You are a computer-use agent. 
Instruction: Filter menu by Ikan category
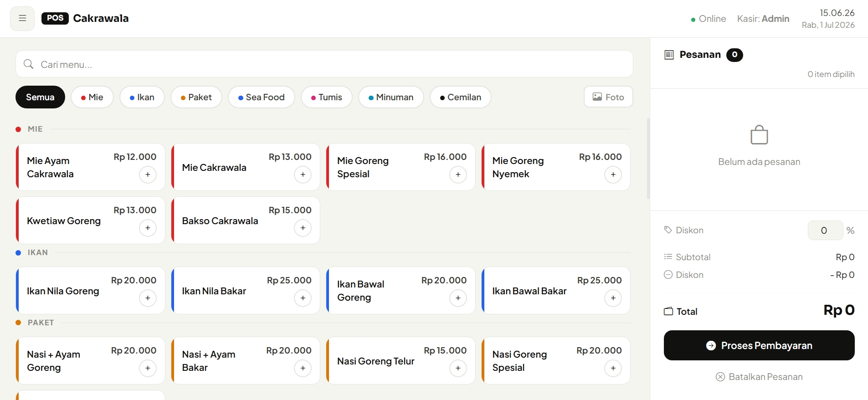pos(142,97)
